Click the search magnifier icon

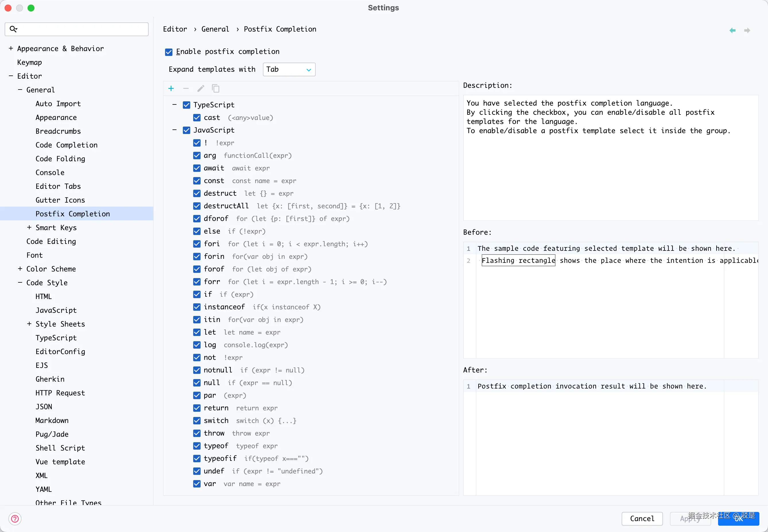13,29
